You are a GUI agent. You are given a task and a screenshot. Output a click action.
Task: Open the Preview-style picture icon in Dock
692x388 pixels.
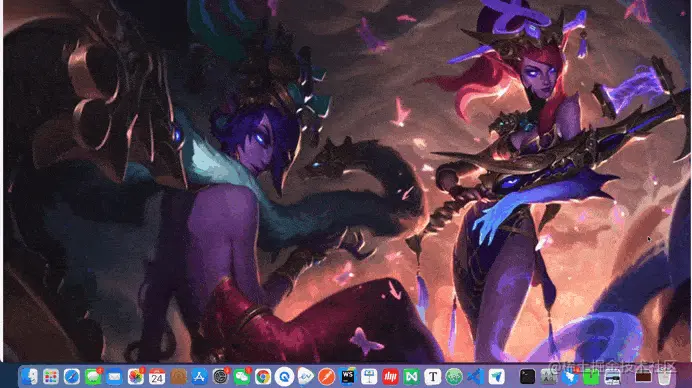pos(613,377)
